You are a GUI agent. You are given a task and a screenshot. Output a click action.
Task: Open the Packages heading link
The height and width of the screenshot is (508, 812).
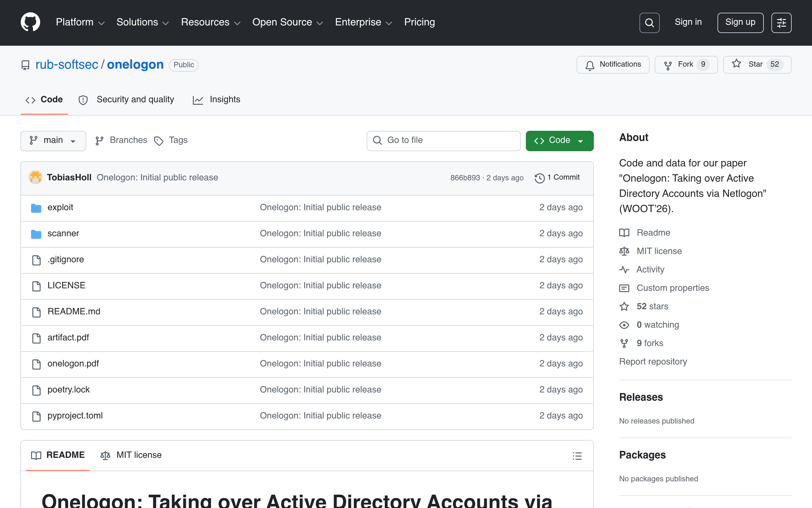pyautogui.click(x=642, y=455)
